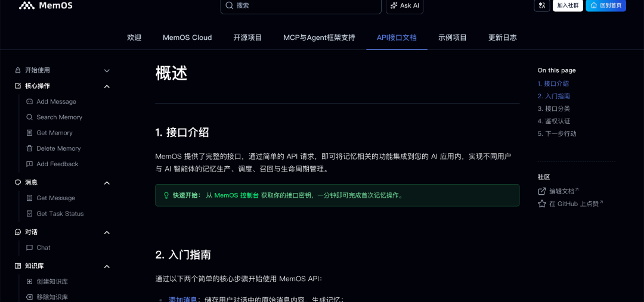This screenshot has width=644, height=302.
Task: Click the Get Message document icon
Action: pyautogui.click(x=29, y=198)
